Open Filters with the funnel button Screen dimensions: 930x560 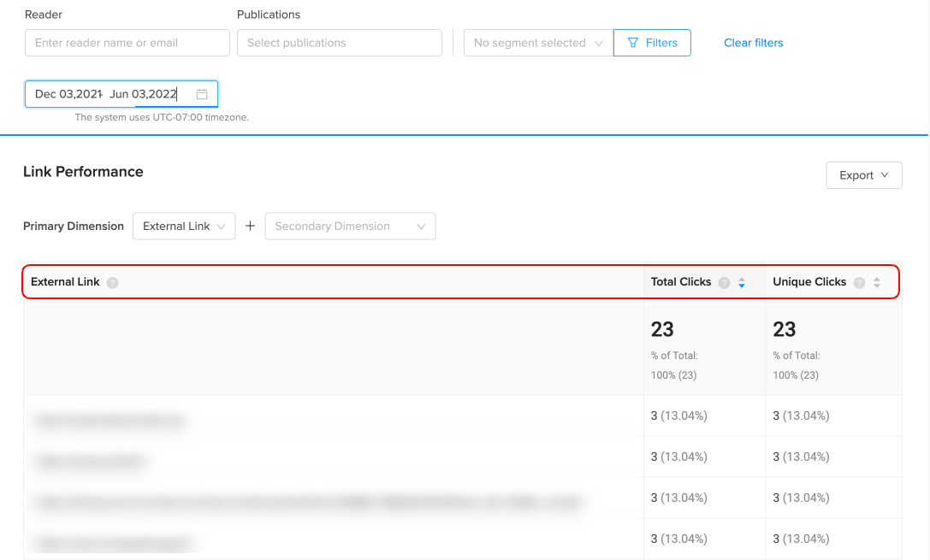click(652, 43)
